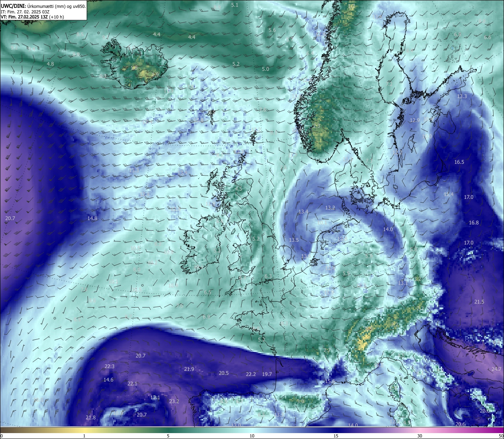Viewport: 504px width, 439px height.
Task: Click the 21.5 value on right edge
Action: click(479, 302)
